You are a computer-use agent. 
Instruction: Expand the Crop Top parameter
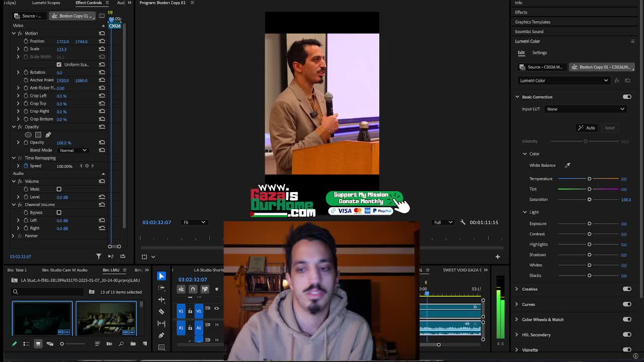point(18,104)
